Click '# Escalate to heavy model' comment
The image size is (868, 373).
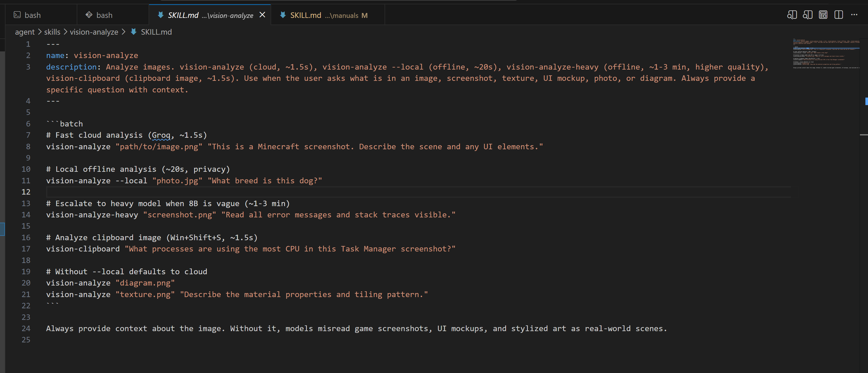tap(168, 204)
